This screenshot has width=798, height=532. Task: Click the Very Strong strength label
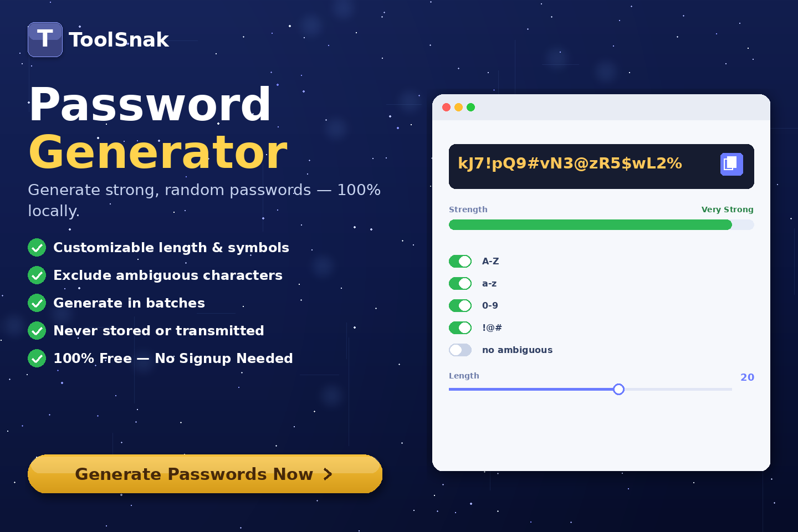tap(727, 209)
